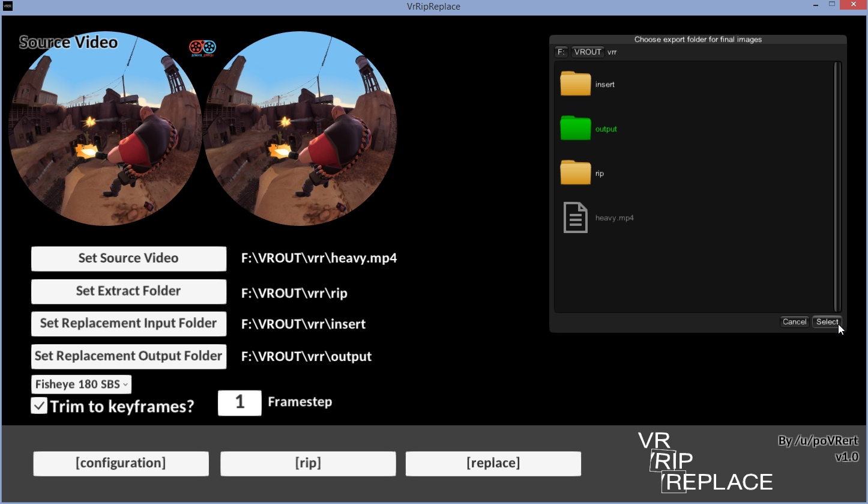868x504 pixels.
Task: Open the [replace] tab
Action: [493, 463]
